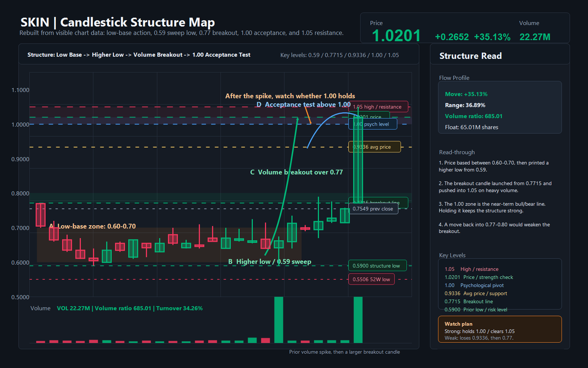Click the Float: 65.01M shares line

coord(471,128)
